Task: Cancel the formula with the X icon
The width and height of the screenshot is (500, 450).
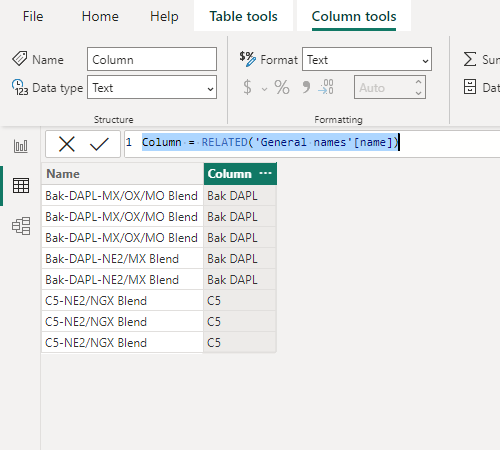Action: point(67,144)
